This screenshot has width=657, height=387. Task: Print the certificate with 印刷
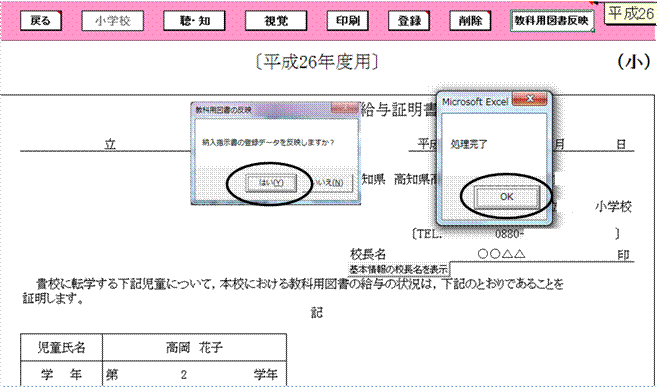(347, 21)
